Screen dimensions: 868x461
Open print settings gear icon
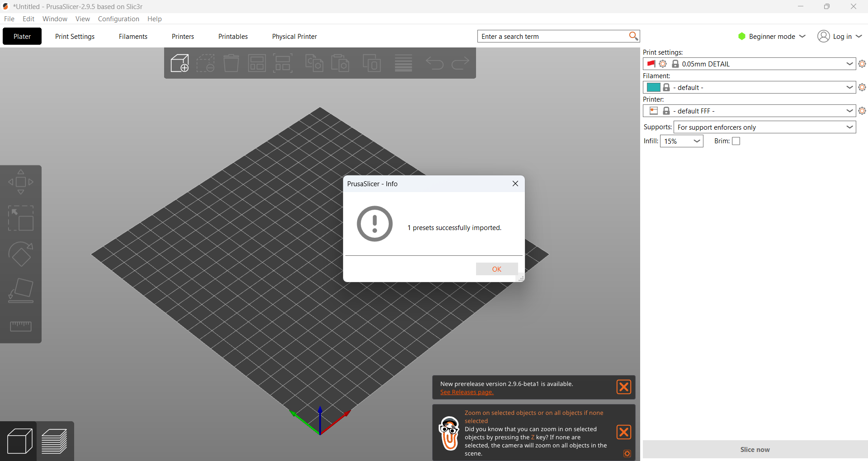(862, 64)
